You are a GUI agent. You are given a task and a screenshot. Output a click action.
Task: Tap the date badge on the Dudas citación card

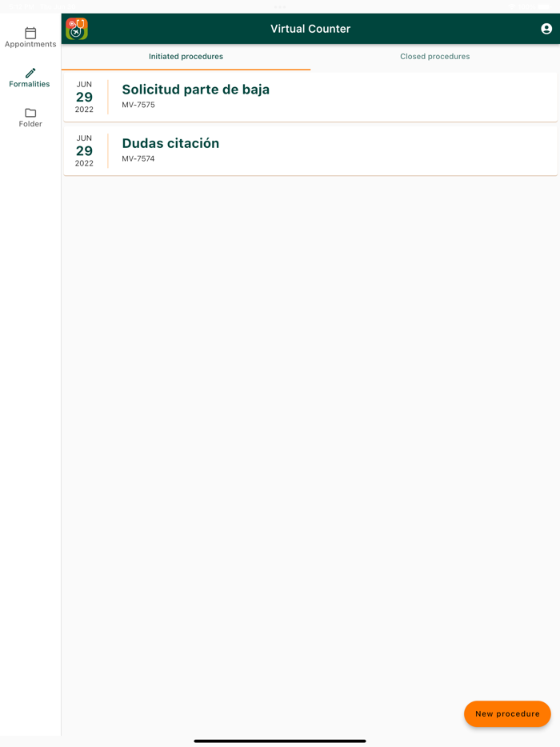(x=84, y=150)
